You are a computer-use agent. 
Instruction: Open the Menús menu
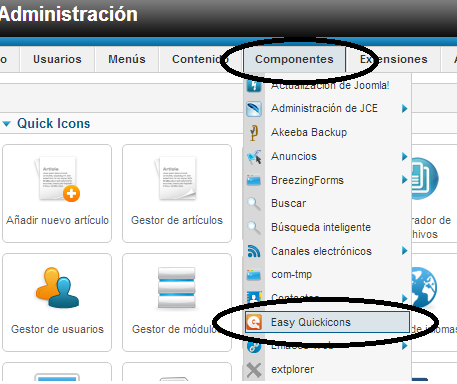coord(127,59)
